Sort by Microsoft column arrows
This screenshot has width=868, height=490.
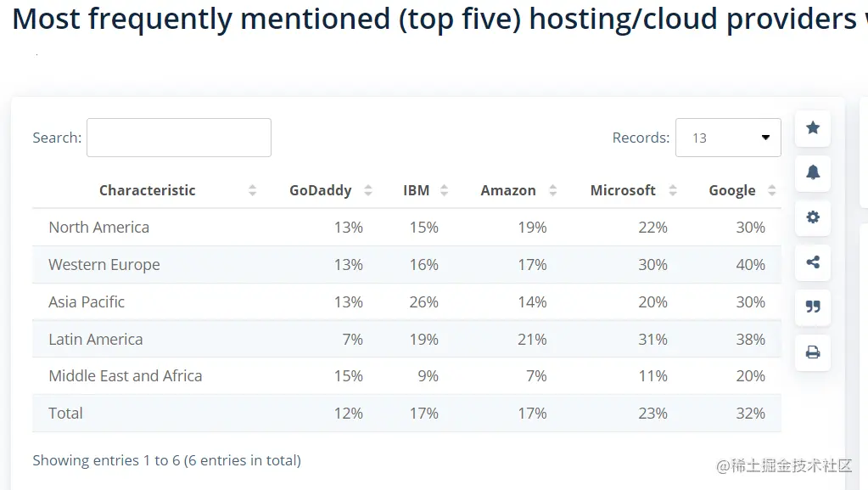point(673,190)
